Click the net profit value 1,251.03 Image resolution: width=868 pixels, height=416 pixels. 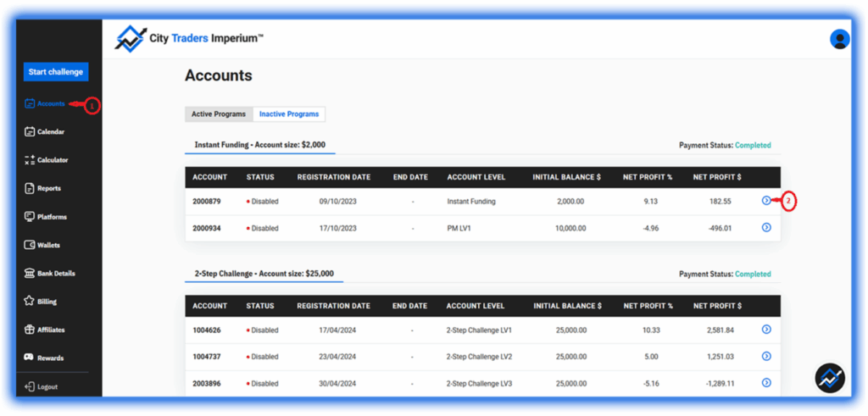coord(721,357)
